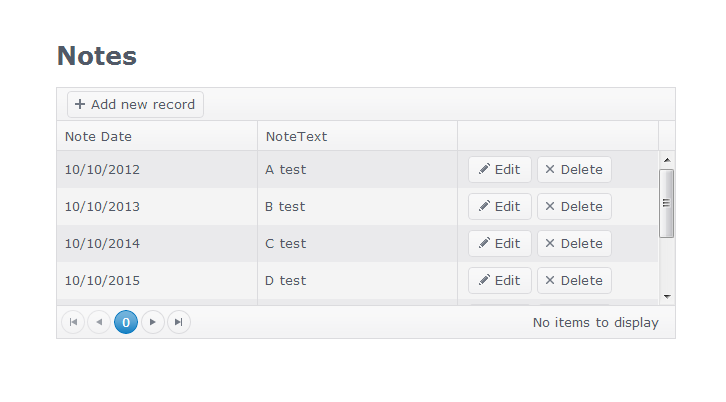The height and width of the screenshot is (402, 726).
Task: Select page number 0 in pager
Action: click(x=126, y=322)
